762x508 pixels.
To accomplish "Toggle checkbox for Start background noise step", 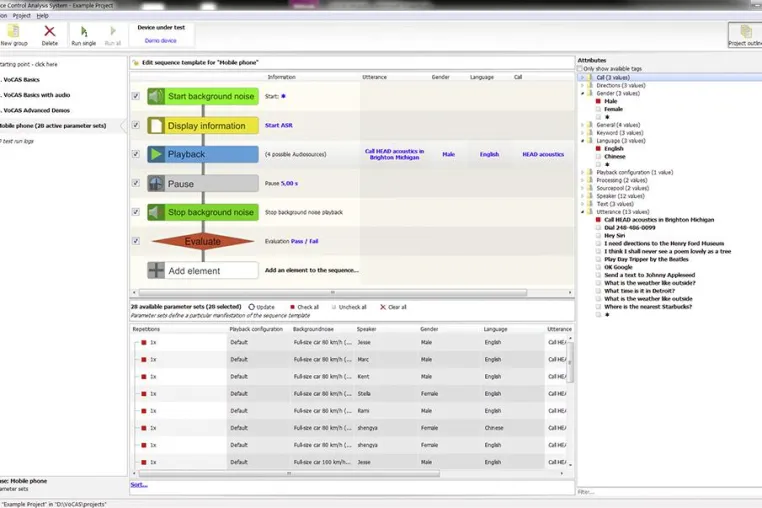I will pos(136,96).
